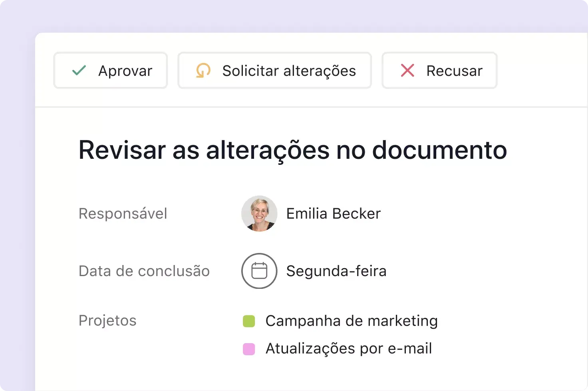Click the green project dot for Campanha de marketing
This screenshot has height=391, width=588.
(x=249, y=320)
